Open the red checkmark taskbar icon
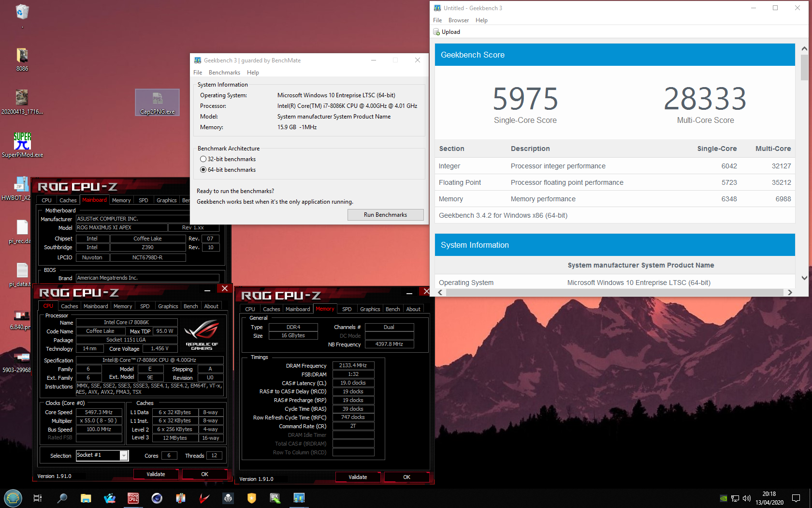 point(204,498)
